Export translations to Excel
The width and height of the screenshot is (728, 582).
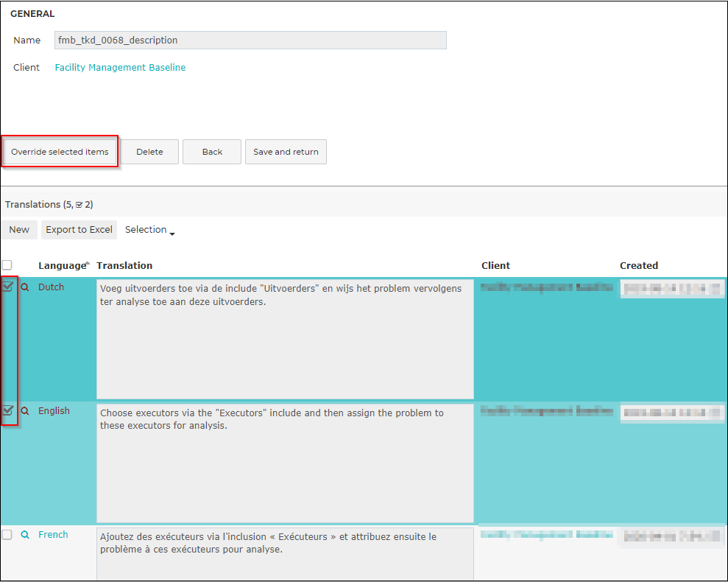tap(79, 230)
